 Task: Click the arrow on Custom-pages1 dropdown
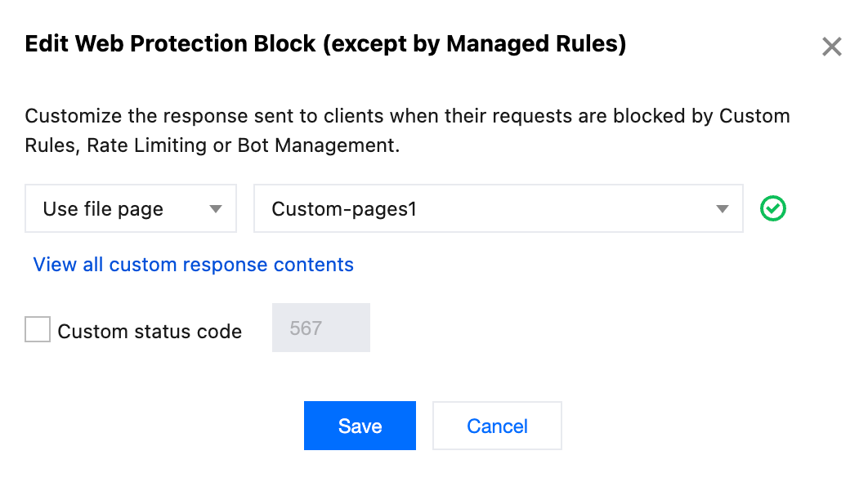722,209
